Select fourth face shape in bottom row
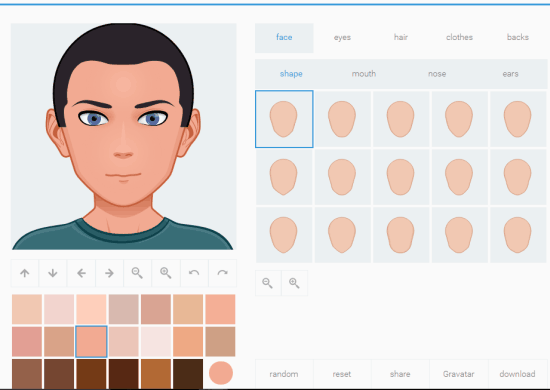Viewport: 550px width, 390px height. (x=460, y=235)
